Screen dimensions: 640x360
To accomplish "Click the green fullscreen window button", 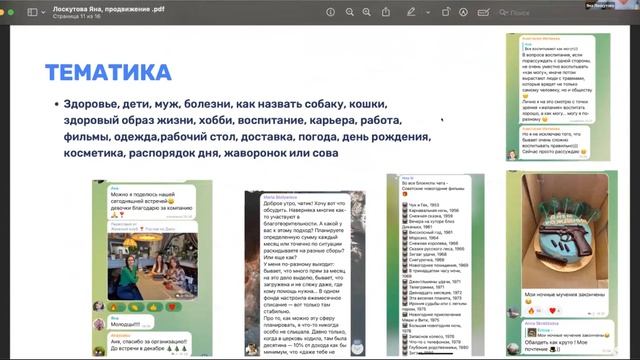I will [x=11, y=12].
